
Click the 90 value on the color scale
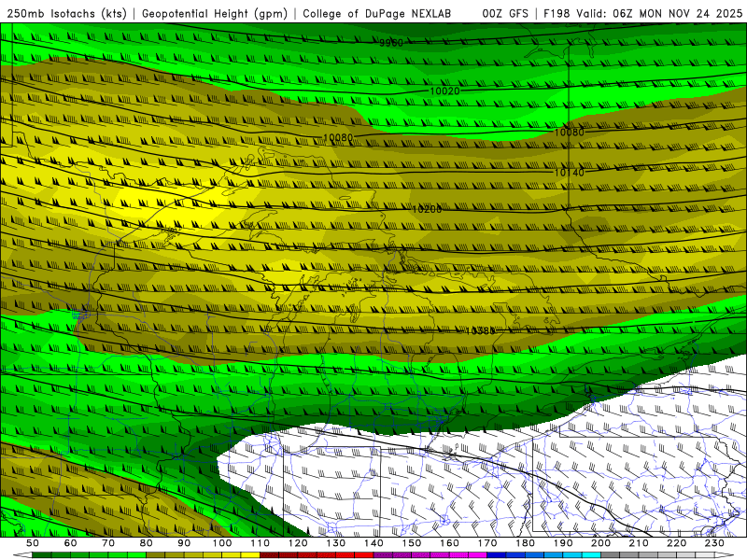184,543
